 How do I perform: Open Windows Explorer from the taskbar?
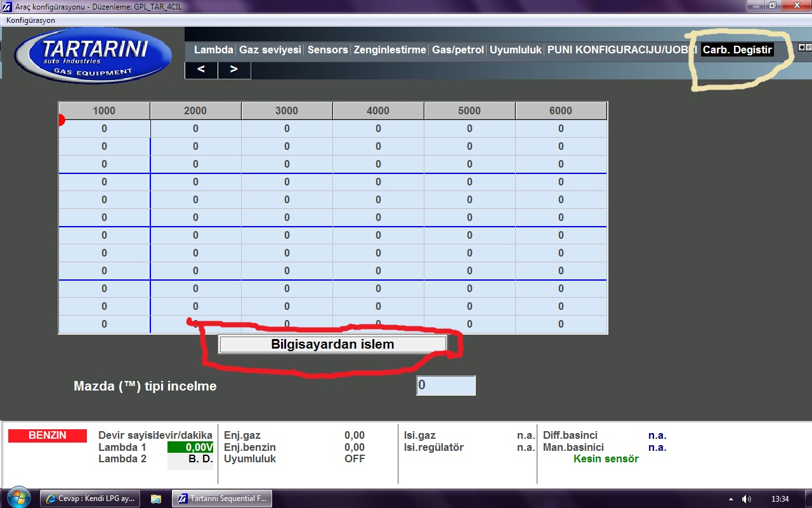tap(156, 498)
